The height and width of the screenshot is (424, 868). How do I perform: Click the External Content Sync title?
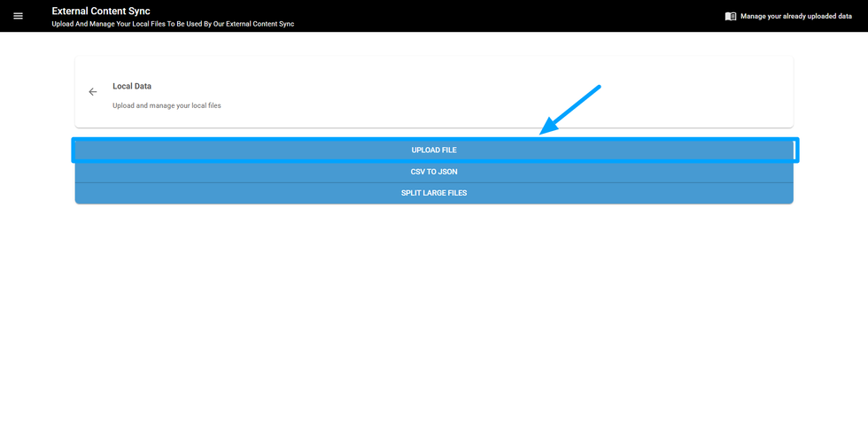101,12
